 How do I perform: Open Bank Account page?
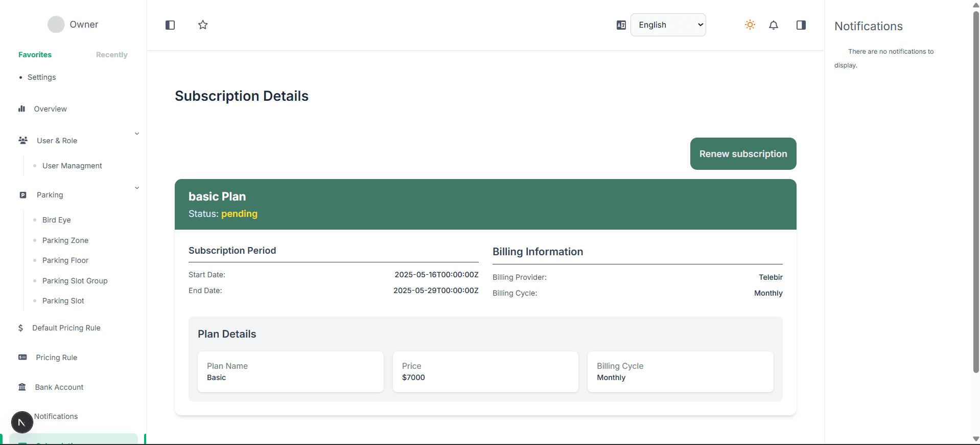point(59,387)
